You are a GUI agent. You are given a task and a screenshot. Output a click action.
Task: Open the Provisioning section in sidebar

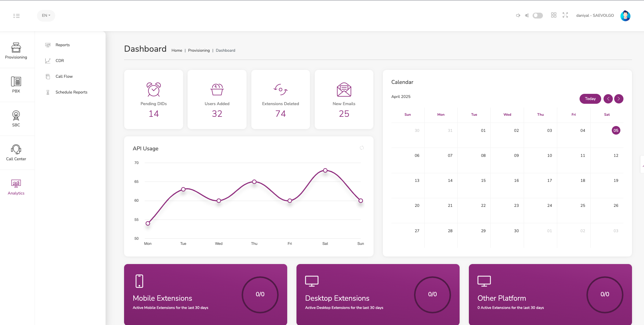pyautogui.click(x=16, y=51)
